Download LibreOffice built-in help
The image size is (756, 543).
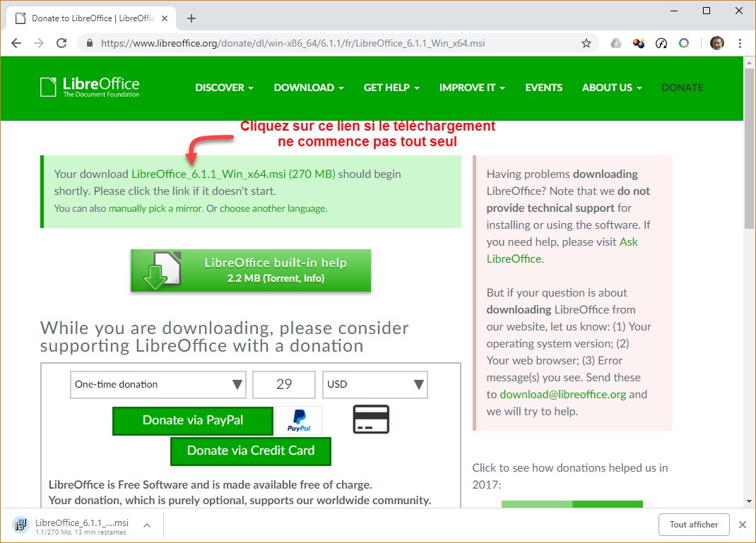point(251,270)
